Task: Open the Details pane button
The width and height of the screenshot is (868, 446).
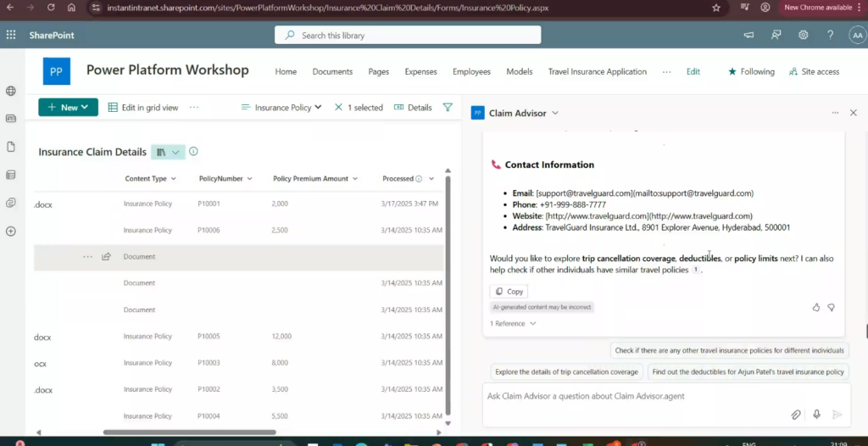Action: coord(413,108)
